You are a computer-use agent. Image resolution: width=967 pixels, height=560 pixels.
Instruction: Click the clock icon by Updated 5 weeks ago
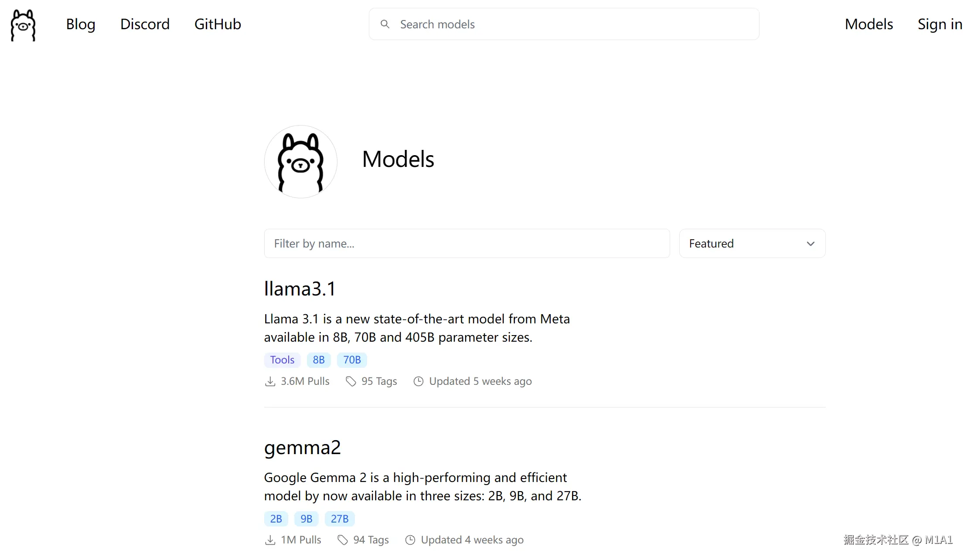click(418, 381)
